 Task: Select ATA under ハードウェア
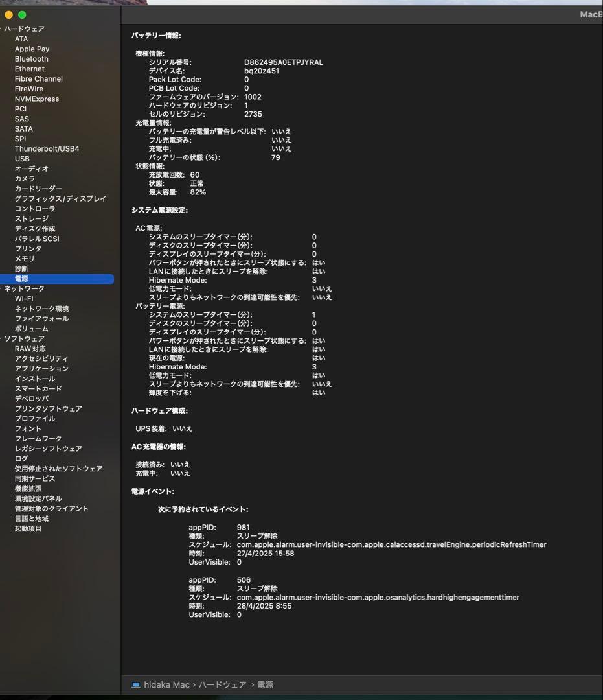pyautogui.click(x=21, y=39)
